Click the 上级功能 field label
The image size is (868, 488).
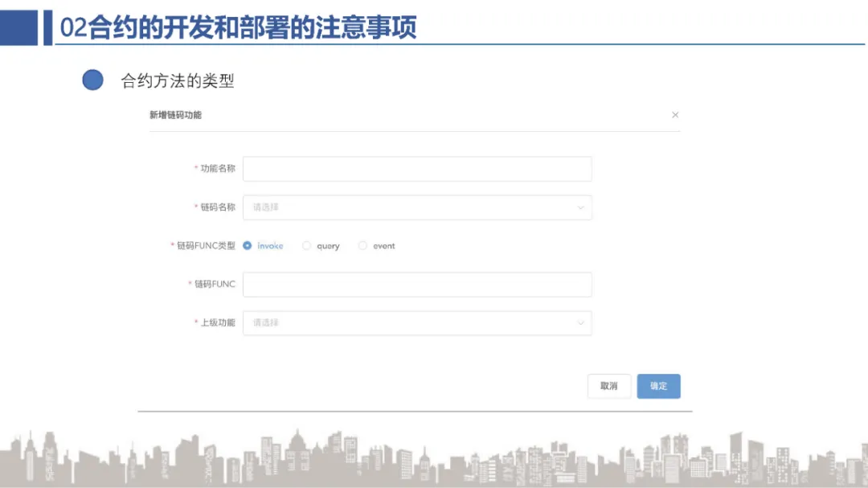[x=218, y=322]
